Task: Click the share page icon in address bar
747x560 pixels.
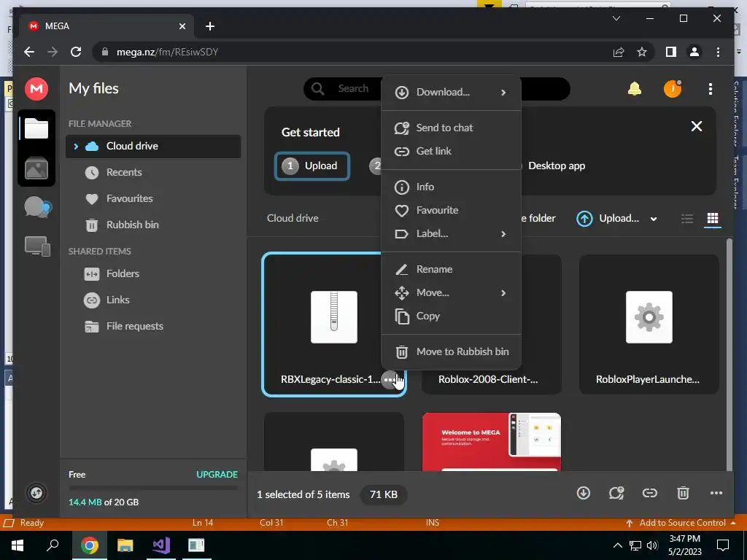Action: [x=619, y=52]
